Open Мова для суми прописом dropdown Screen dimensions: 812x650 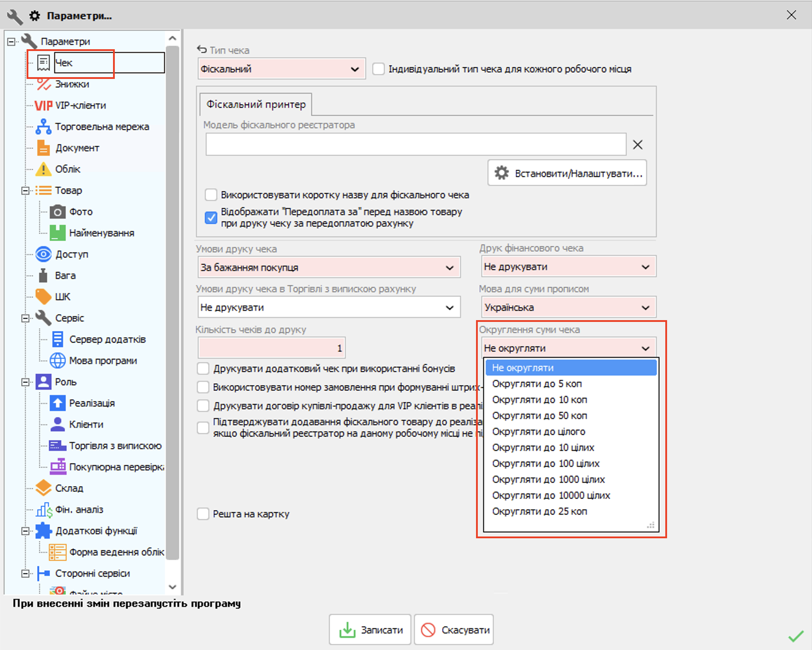pos(569,307)
